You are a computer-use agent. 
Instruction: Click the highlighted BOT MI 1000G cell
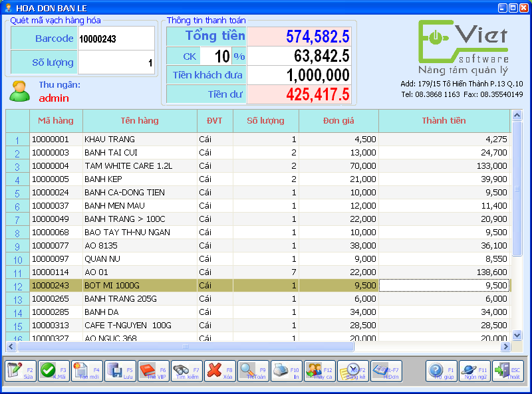point(140,286)
